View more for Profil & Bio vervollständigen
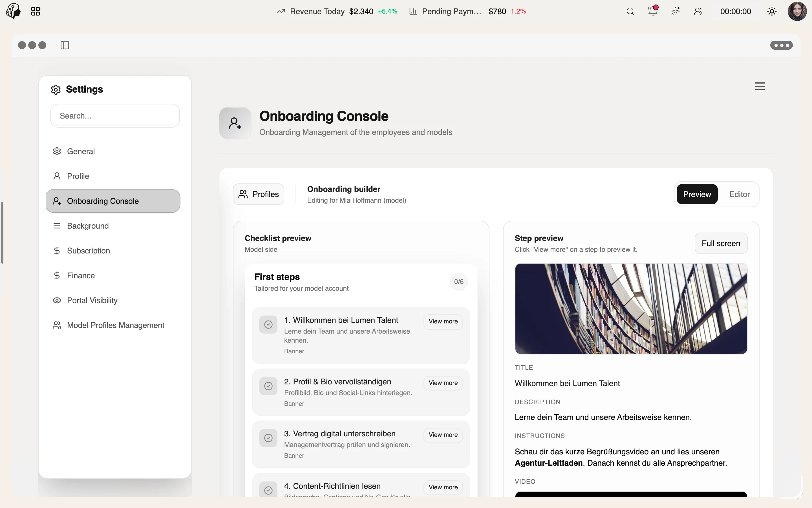Image resolution: width=812 pixels, height=508 pixels. pos(443,383)
